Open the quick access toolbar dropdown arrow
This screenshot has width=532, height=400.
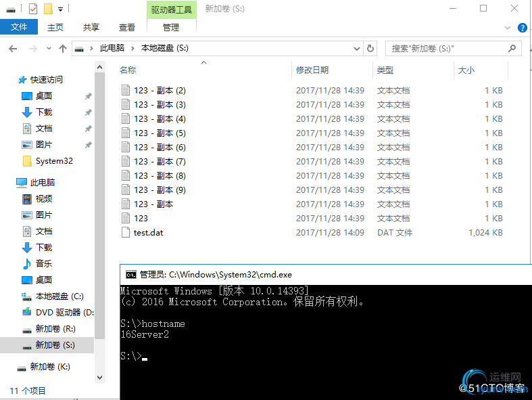60,9
